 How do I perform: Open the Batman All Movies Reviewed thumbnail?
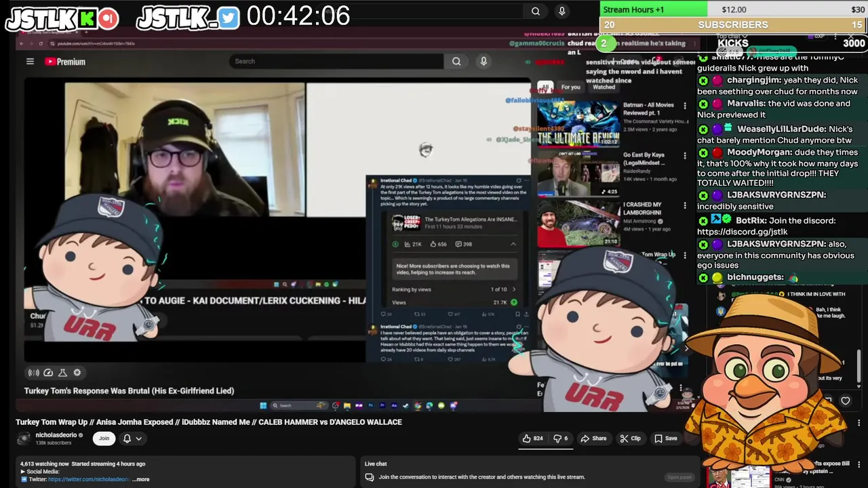click(x=578, y=123)
